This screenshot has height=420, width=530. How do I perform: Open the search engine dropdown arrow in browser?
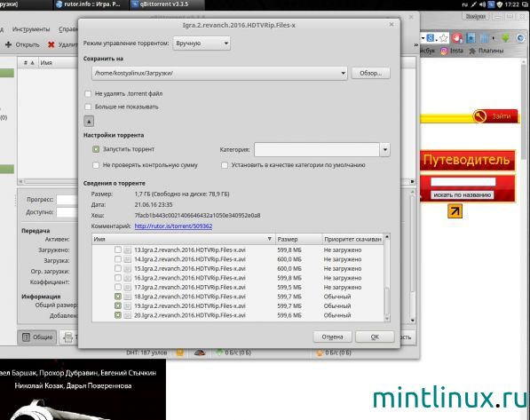point(423,38)
